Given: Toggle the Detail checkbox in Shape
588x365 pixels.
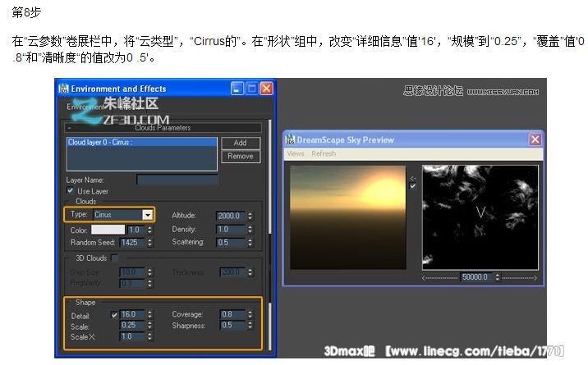Looking at the screenshot, I should pyautogui.click(x=114, y=315).
